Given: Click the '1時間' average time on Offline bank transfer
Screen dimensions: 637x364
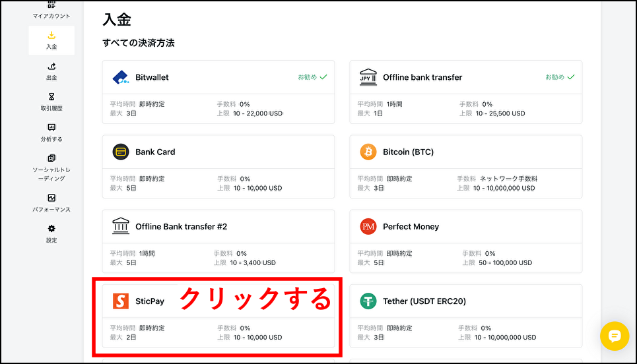Looking at the screenshot, I should [x=394, y=104].
